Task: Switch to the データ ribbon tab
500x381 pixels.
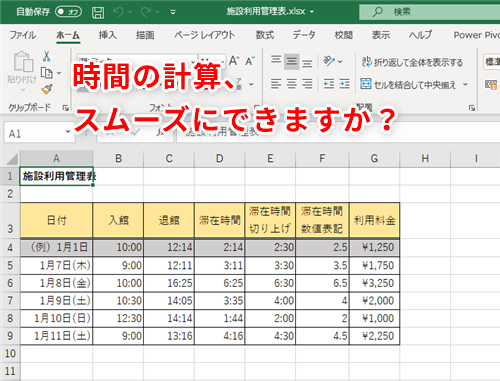Action: [303, 35]
